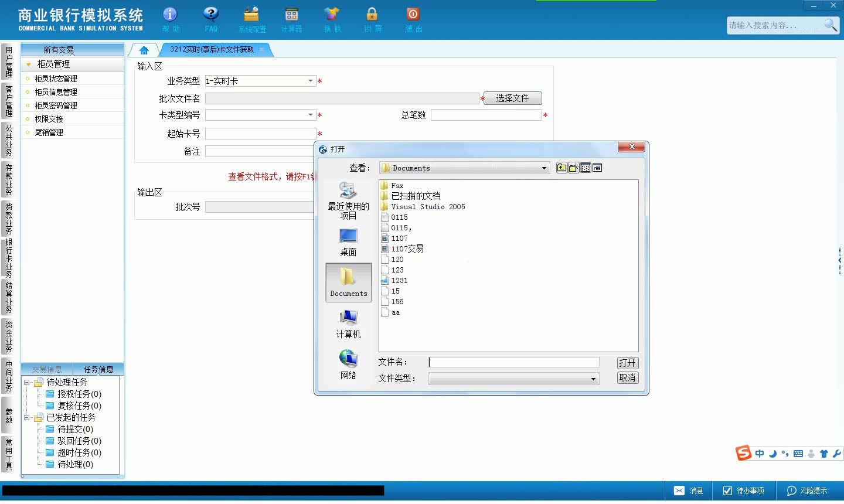The width and height of the screenshot is (844, 504).
Task: Create a new folder in dialog
Action: 573,168
